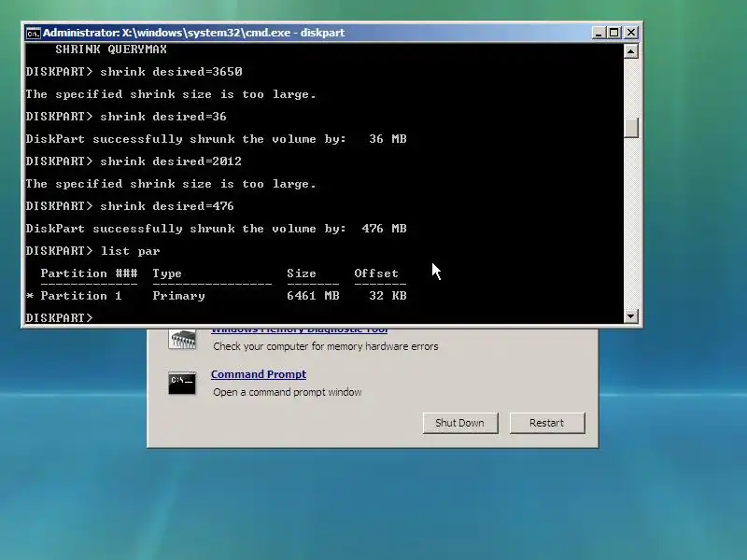
Task: Maximize the diskpart command window
Action: pos(614,33)
